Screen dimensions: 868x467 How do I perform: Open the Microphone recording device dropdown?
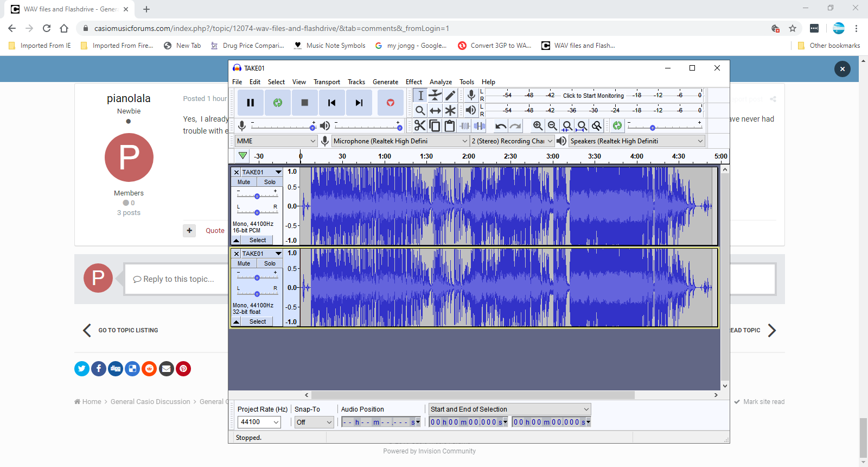[400, 141]
